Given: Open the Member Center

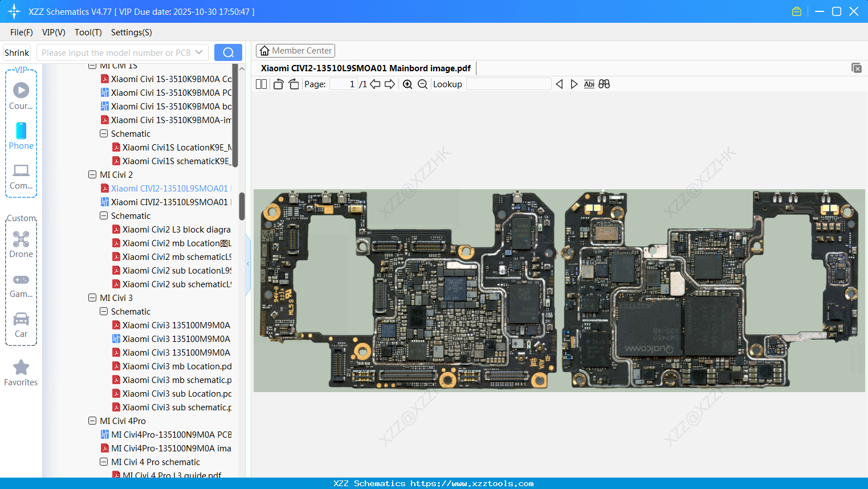Looking at the screenshot, I should tap(295, 50).
